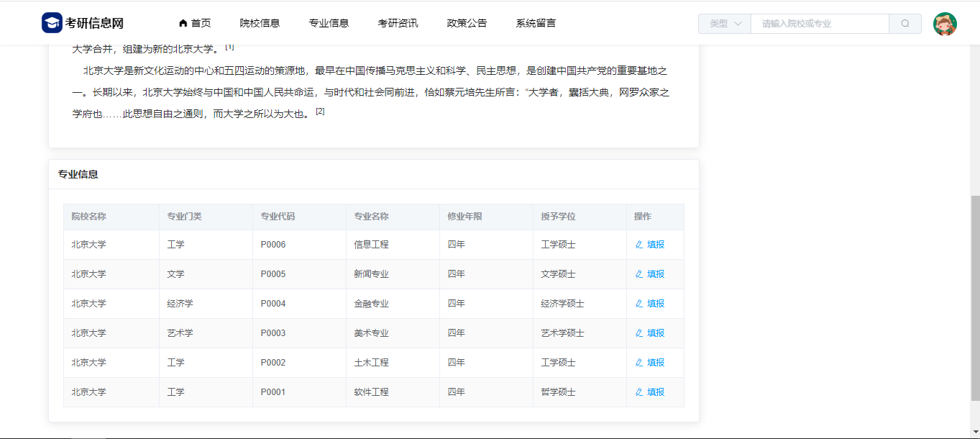This screenshot has width=980, height=439.
Task: Open the 考研资讯 navigation item
Action: [x=398, y=23]
